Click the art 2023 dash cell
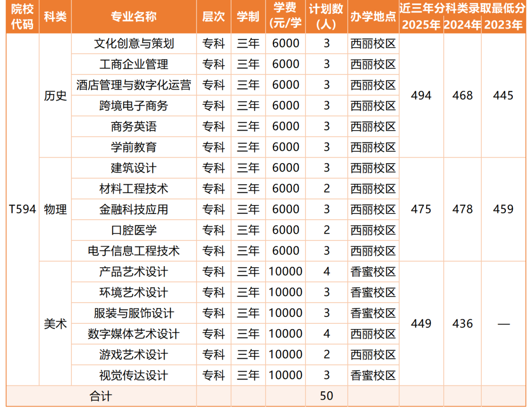Image resolution: width=532 pixels, height=412 pixels. [x=503, y=323]
